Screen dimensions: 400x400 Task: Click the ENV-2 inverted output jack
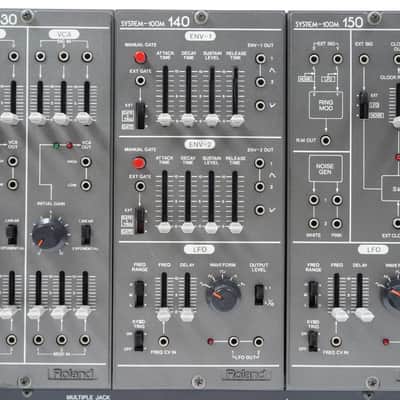pyautogui.click(x=260, y=210)
